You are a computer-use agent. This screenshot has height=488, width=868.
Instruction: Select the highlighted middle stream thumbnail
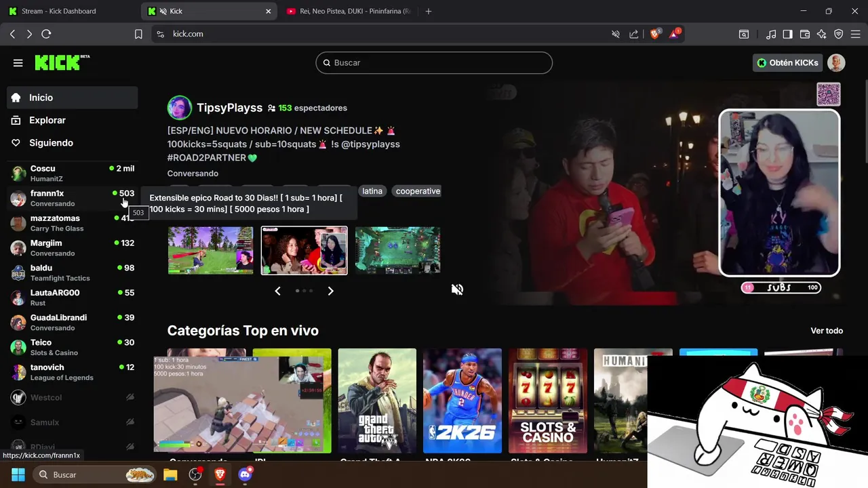(304, 251)
